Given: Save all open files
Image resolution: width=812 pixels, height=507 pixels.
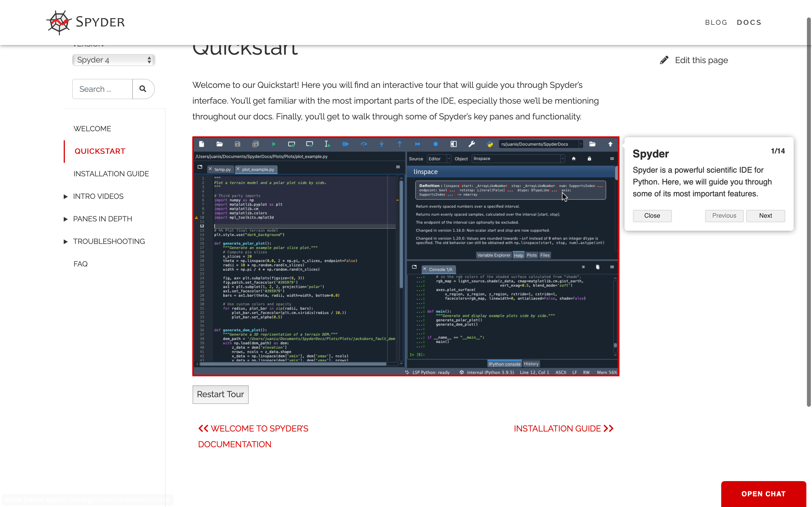Looking at the screenshot, I should pyautogui.click(x=255, y=144).
